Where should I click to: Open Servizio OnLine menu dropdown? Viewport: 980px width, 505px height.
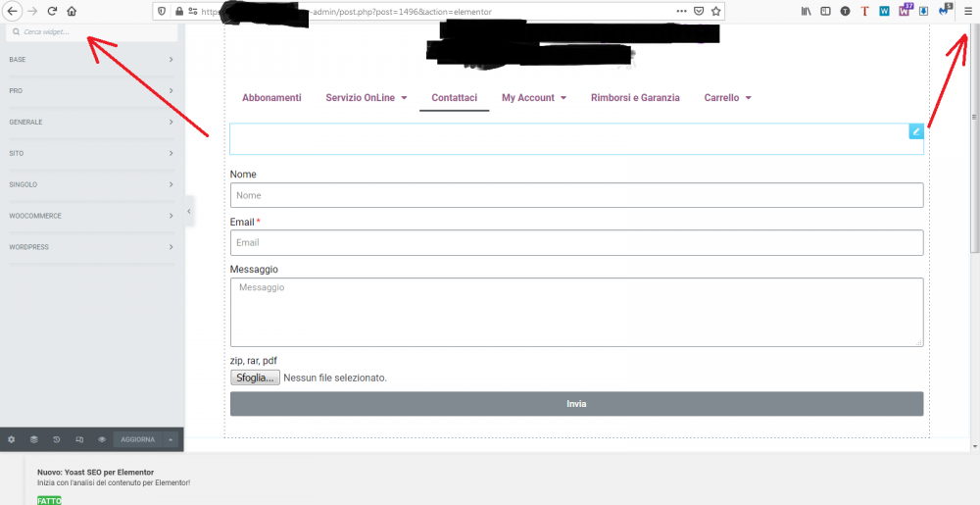pos(367,97)
